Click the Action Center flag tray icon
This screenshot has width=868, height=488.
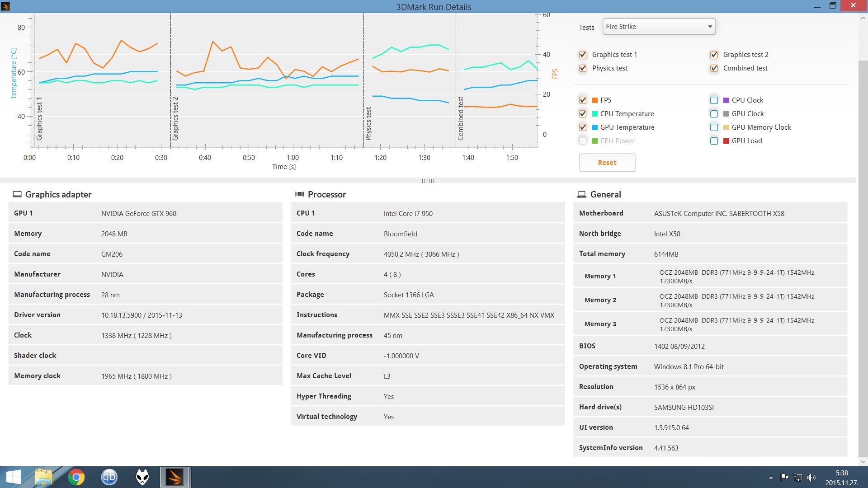[784, 478]
